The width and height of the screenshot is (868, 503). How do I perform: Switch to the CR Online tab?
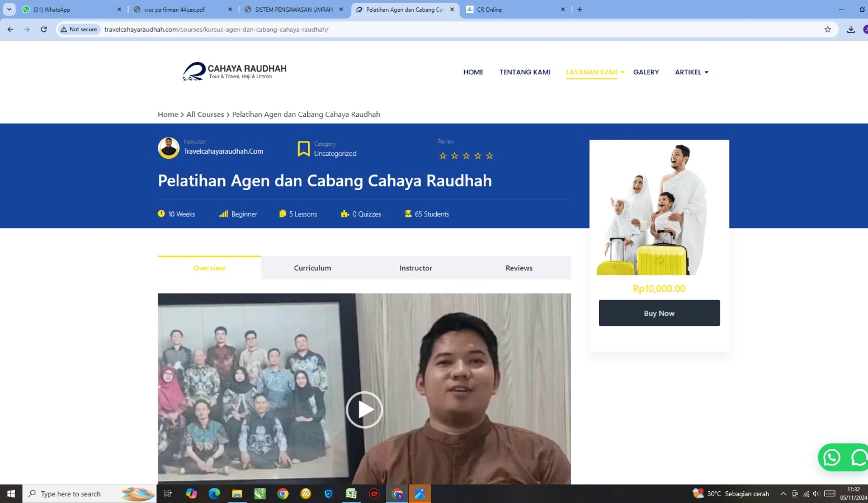pyautogui.click(x=516, y=10)
